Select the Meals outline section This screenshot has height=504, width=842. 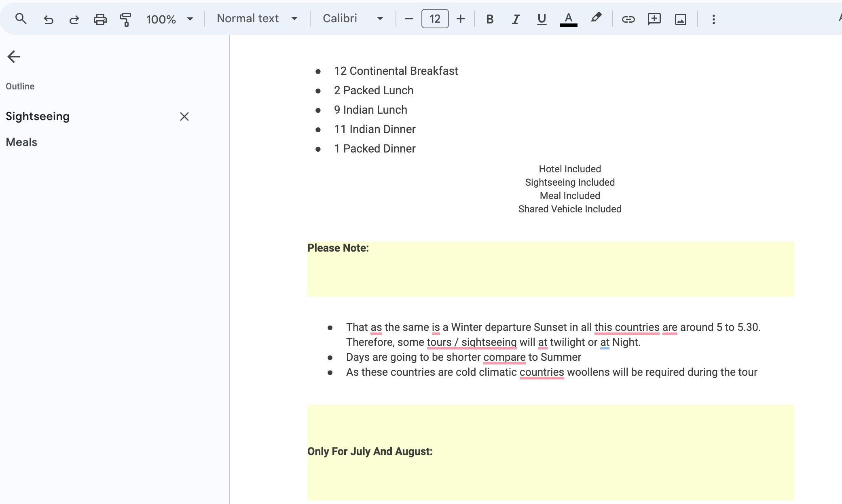pyautogui.click(x=21, y=142)
